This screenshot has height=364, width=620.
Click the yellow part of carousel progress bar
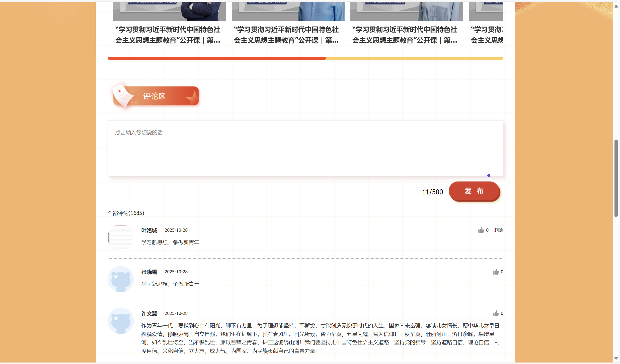point(415,58)
